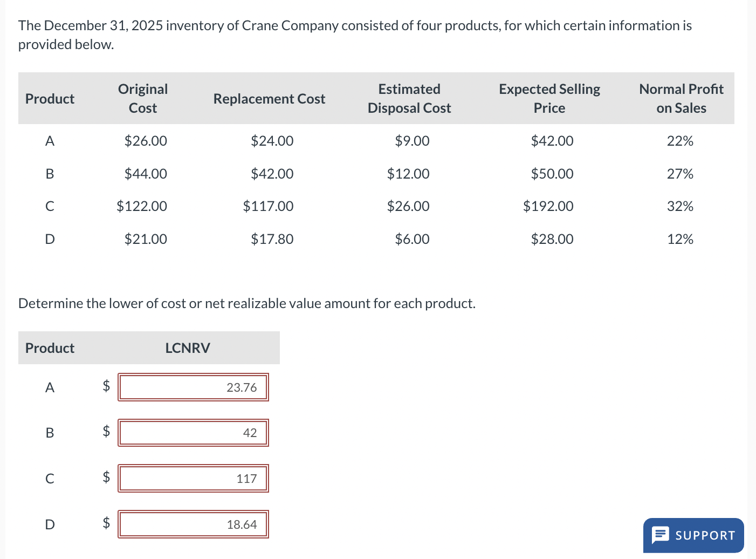Select the LCNRV input field for Product B
756x559 pixels.
193,432
